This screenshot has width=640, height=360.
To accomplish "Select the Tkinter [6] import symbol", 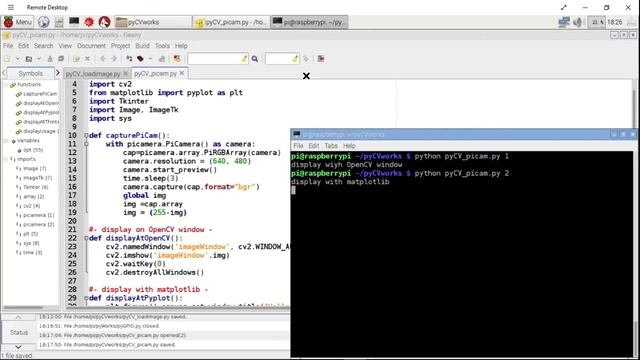I will click(36, 187).
